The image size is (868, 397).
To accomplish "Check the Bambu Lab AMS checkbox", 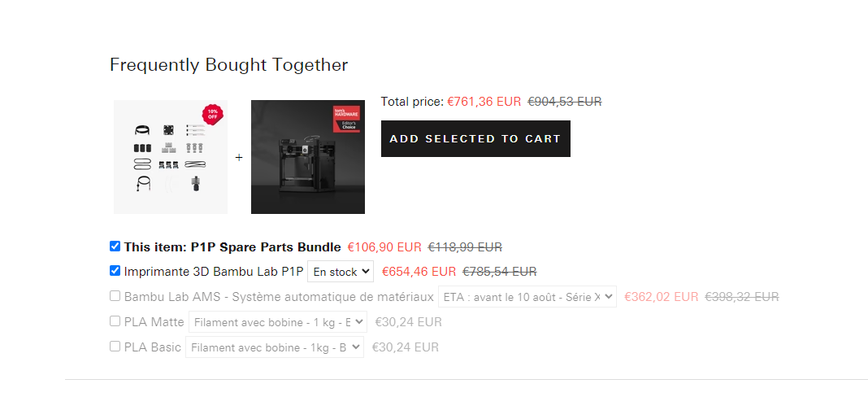I will click(x=115, y=296).
